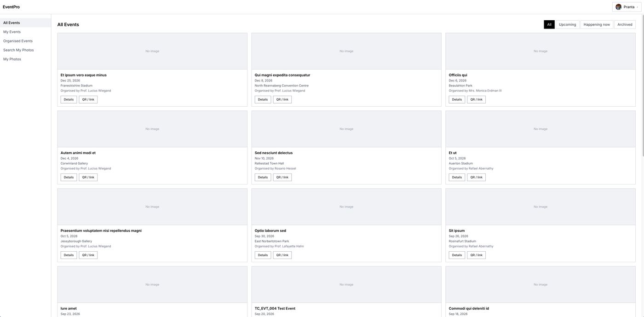Show QR / link for Officiis qui event
Viewport: 644px width, 317px height.
477,99
